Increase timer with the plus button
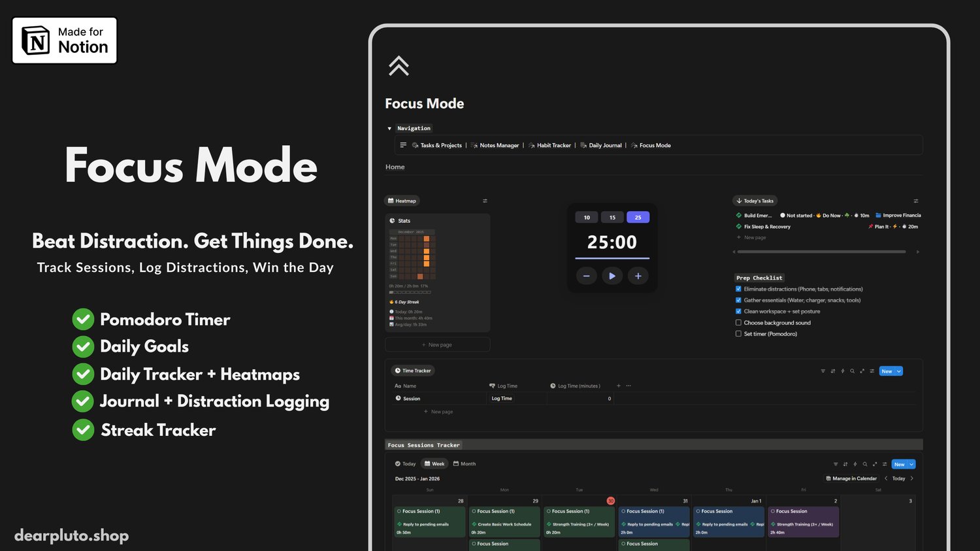Image resolution: width=980 pixels, height=551 pixels. 638,276
